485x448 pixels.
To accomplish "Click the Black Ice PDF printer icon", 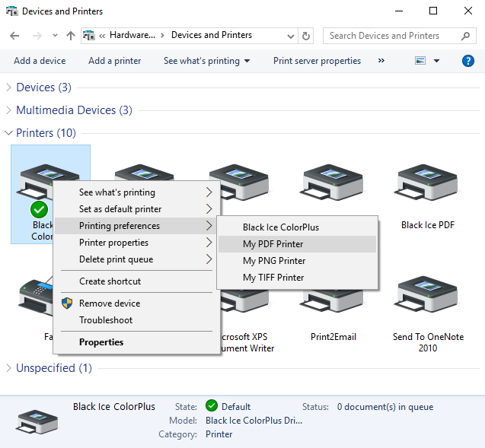I will [x=426, y=183].
